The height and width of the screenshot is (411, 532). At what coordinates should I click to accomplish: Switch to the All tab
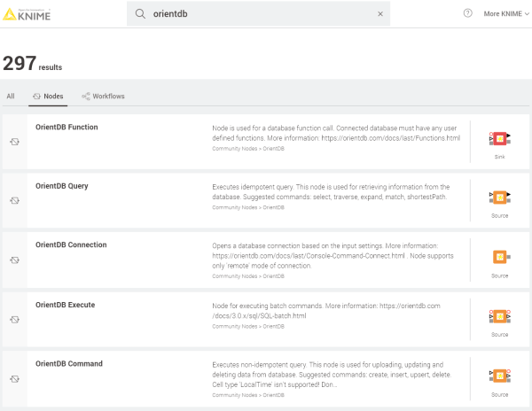11,97
